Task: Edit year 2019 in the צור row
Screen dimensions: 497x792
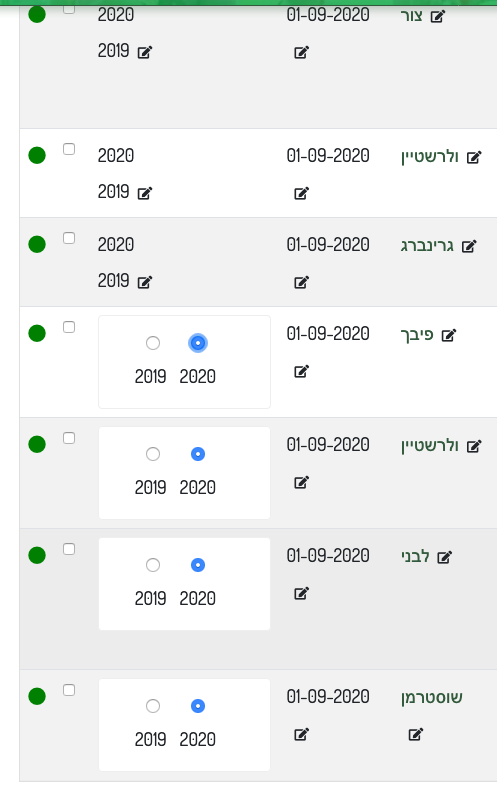Action: point(144,52)
